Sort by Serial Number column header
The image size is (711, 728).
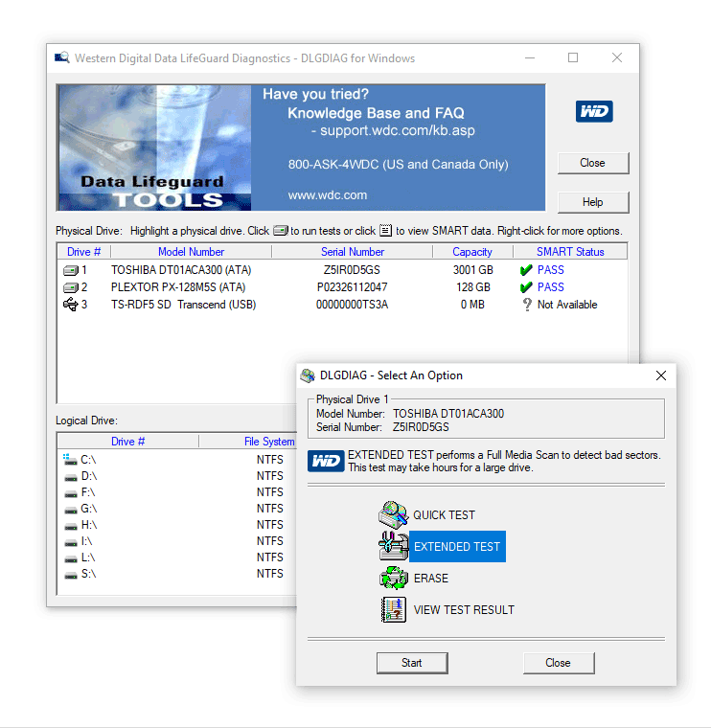[353, 252]
